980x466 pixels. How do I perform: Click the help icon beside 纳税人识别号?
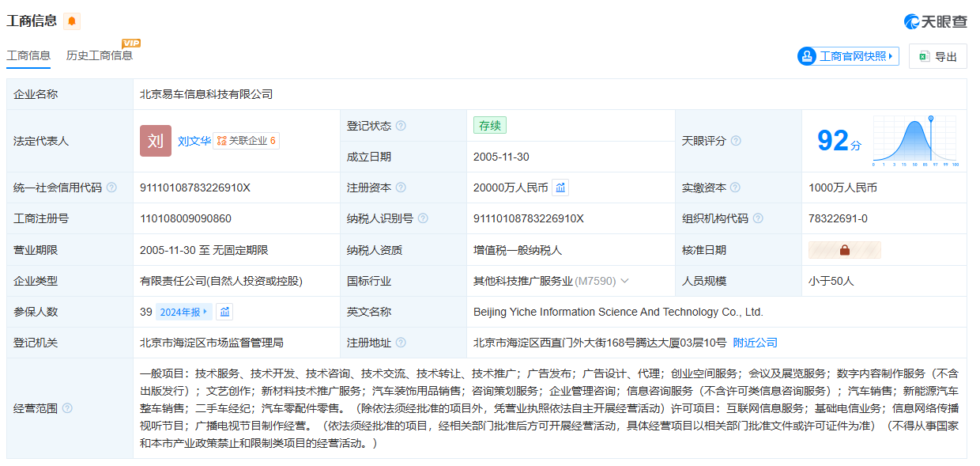423,218
